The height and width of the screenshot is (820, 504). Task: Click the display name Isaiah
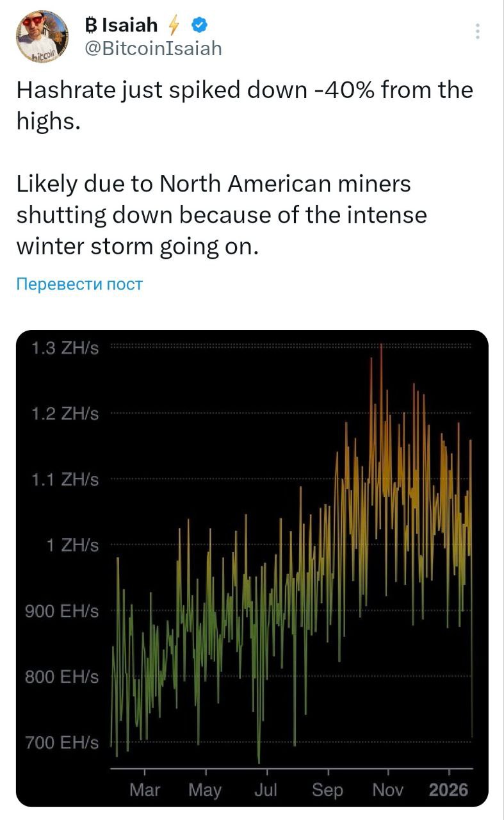pyautogui.click(x=129, y=25)
